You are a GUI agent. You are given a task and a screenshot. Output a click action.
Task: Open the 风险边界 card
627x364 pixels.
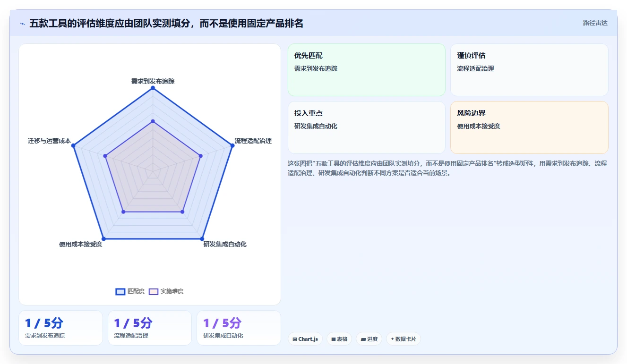point(529,127)
